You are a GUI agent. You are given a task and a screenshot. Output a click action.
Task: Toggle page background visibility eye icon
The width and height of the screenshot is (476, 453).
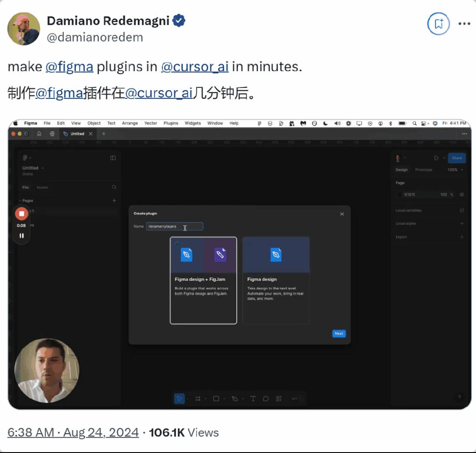462,195
